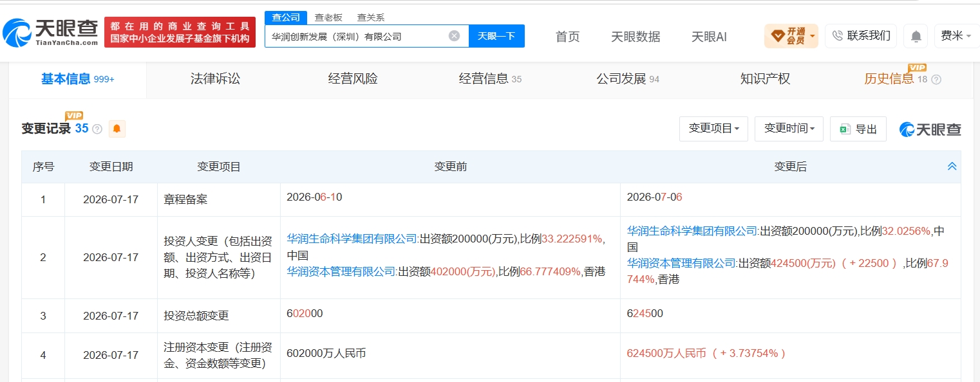Open 华润资本管理有限公司 link in 变更前 column

(x=341, y=271)
